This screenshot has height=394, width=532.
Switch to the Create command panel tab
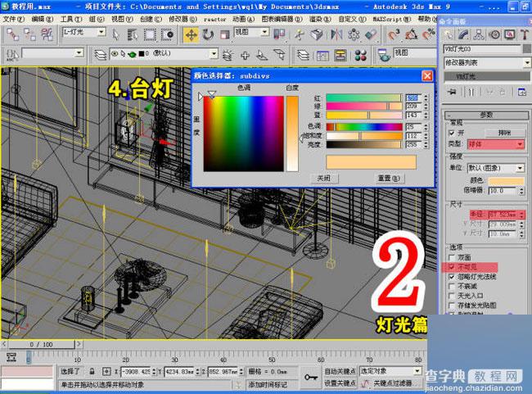pos(449,34)
